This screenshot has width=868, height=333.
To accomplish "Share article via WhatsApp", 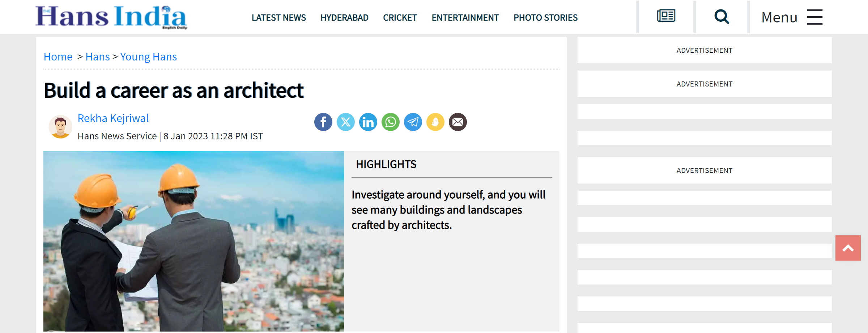I will pos(391,122).
